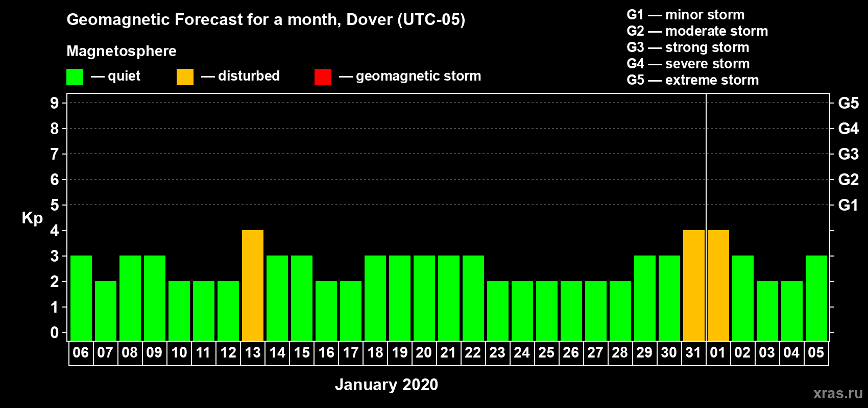Click the date label 07
This screenshot has width=868, height=408.
105,352
